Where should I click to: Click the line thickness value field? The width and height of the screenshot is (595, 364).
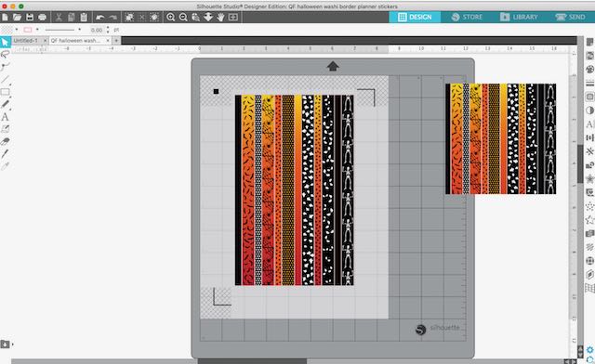pyautogui.click(x=97, y=30)
